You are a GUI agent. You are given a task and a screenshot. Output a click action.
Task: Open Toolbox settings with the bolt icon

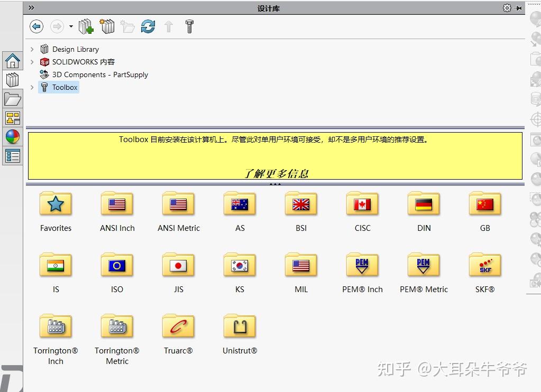(189, 26)
